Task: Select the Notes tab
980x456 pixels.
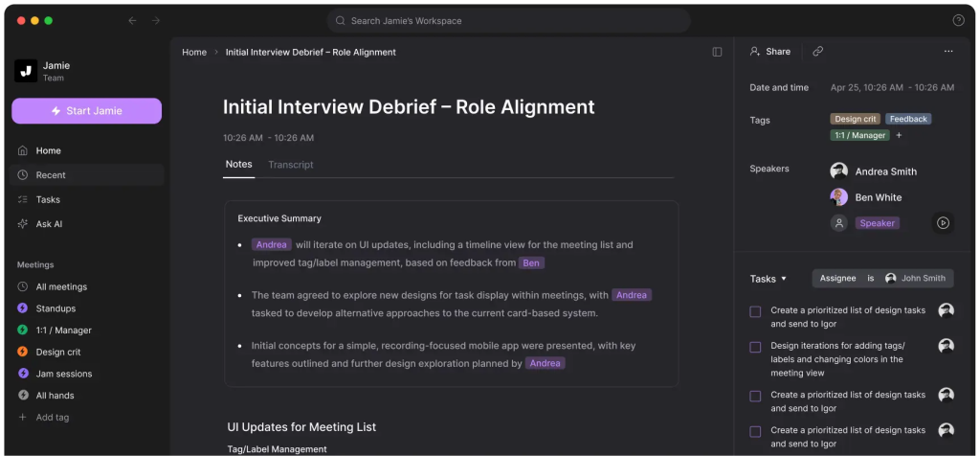Action: pyautogui.click(x=238, y=165)
